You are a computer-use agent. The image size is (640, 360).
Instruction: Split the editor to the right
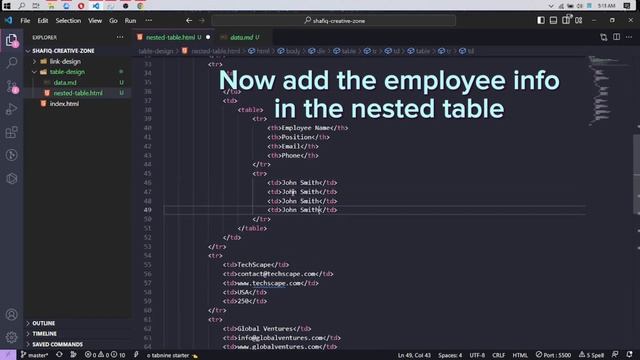click(616, 37)
